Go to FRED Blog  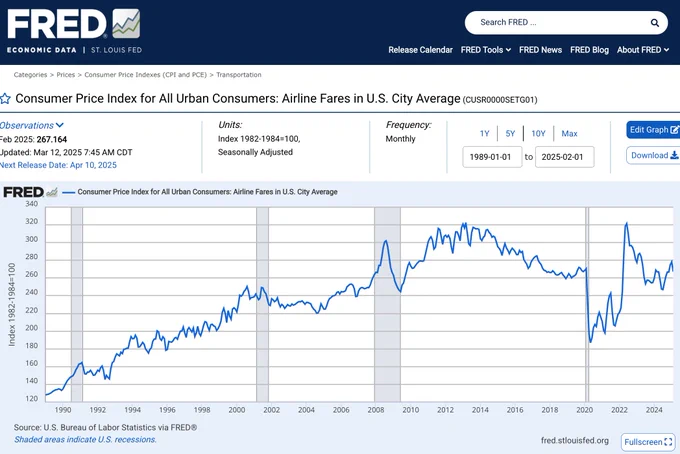[589, 50]
